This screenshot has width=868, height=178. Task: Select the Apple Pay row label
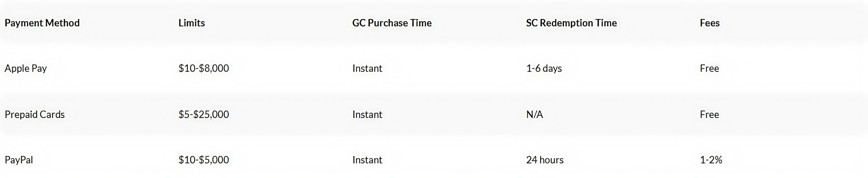point(26,69)
